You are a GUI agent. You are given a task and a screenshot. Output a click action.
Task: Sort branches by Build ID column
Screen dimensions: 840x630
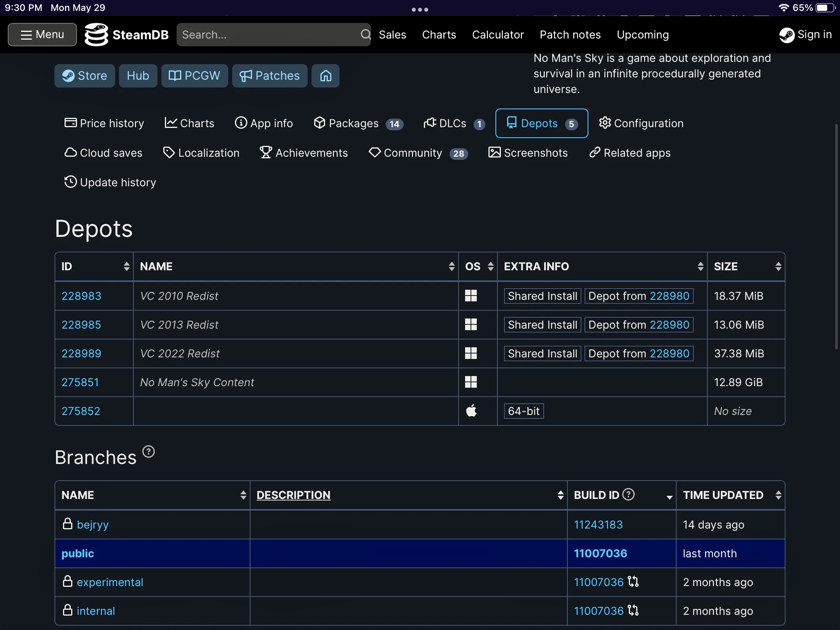pyautogui.click(x=622, y=495)
